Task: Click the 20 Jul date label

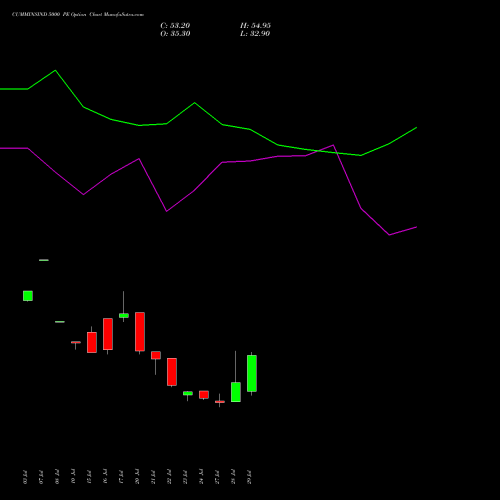Action: tap(138, 477)
